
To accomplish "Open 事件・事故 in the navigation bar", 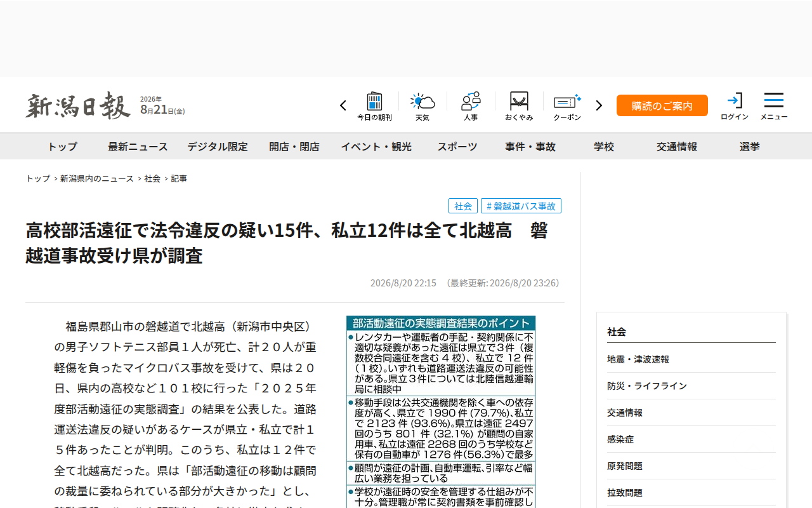I will (530, 147).
